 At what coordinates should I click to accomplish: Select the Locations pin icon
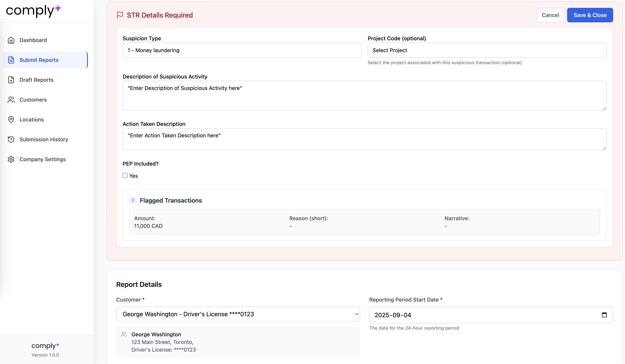[11, 119]
